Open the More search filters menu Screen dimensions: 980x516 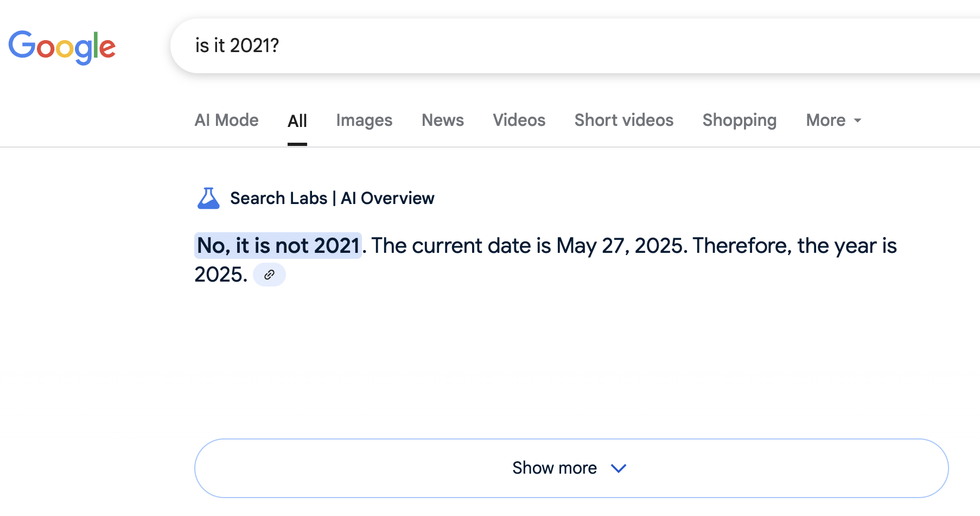coord(834,120)
